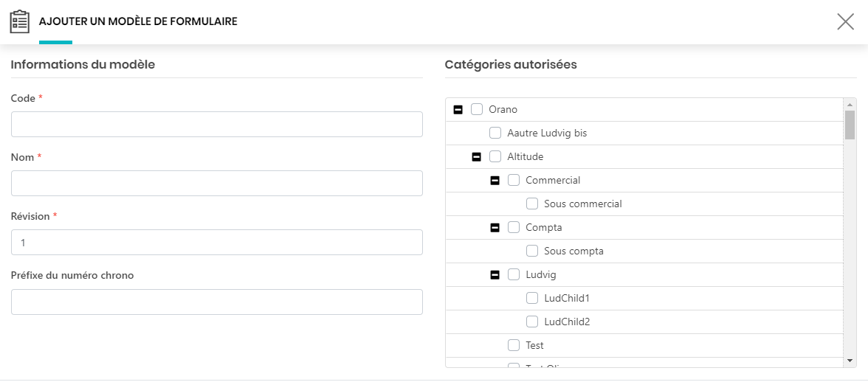868x382 pixels.
Task: Click the Code input field
Action: tap(216, 125)
